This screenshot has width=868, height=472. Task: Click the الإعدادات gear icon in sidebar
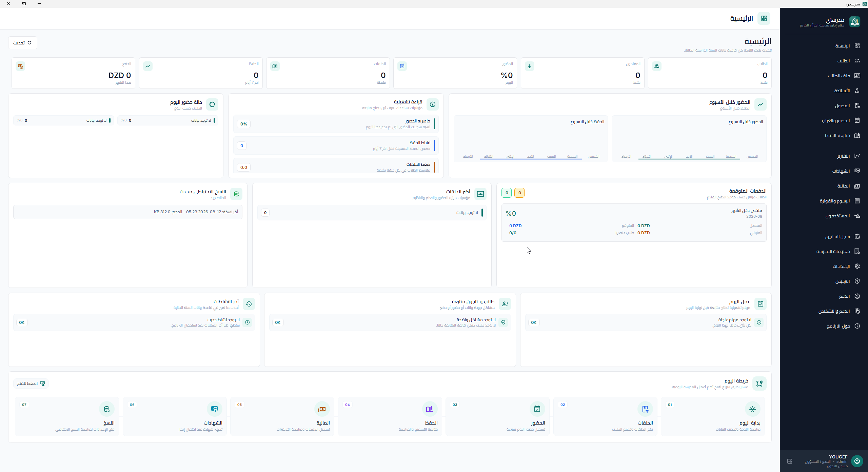tap(857, 266)
